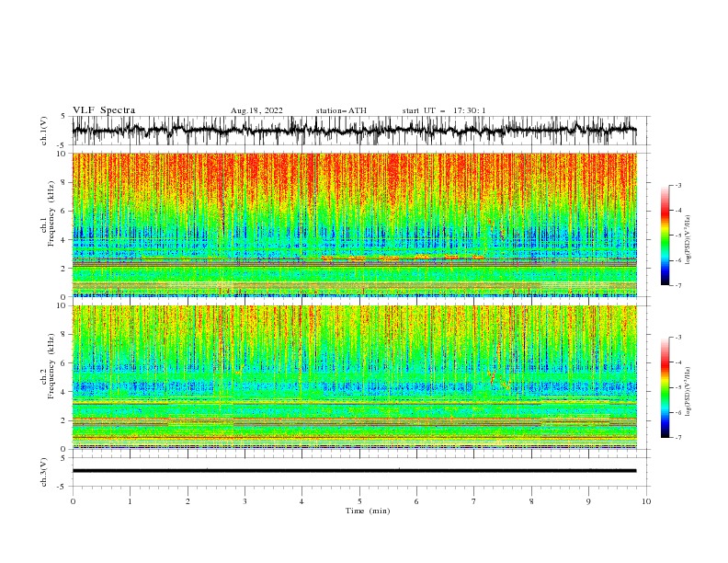Click time axis tick label '0'
Viewport: 728px width, 563px height.
click(x=73, y=501)
